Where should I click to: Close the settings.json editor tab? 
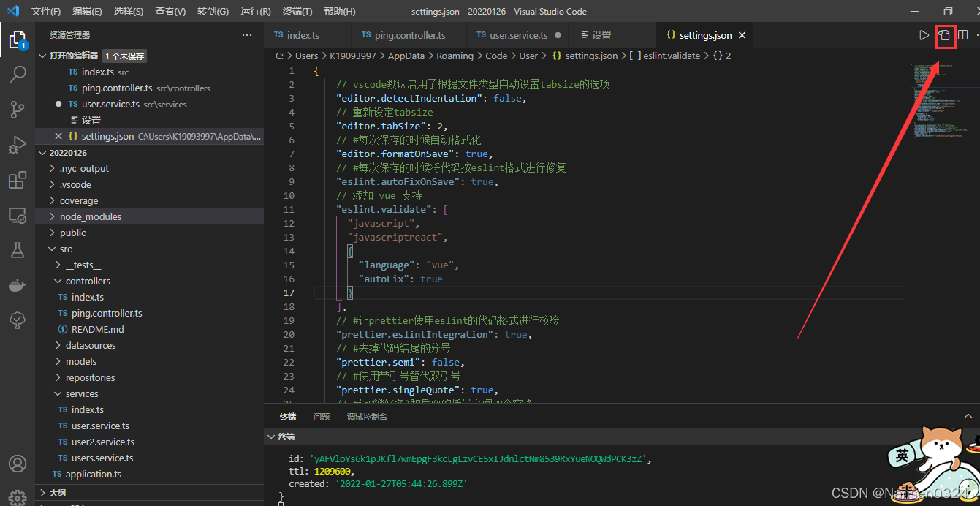742,35
